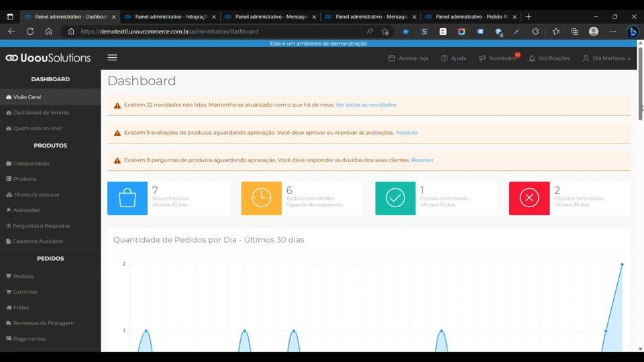The height and width of the screenshot is (362, 644).
Task: Click the address bar URL
Action: pos(170,32)
